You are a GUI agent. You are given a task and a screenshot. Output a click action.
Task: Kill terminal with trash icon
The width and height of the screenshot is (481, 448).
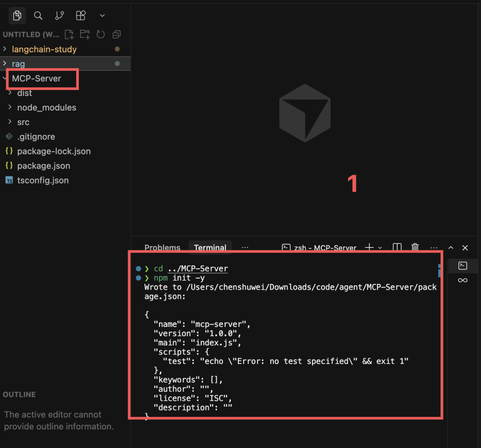(x=415, y=247)
